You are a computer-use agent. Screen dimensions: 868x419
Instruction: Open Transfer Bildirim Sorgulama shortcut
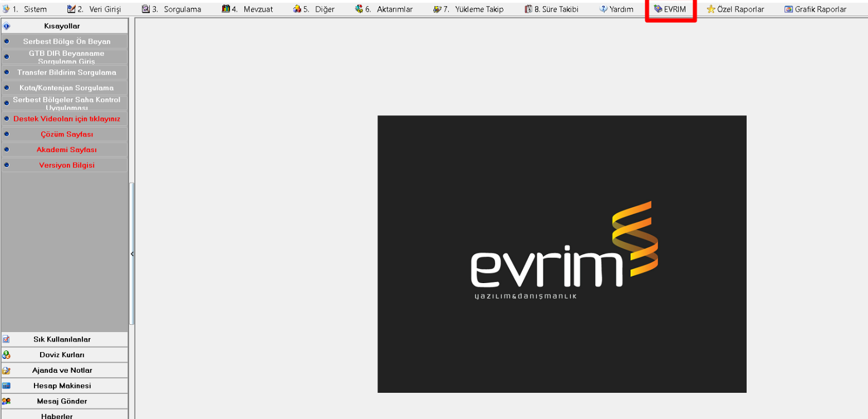(65, 72)
